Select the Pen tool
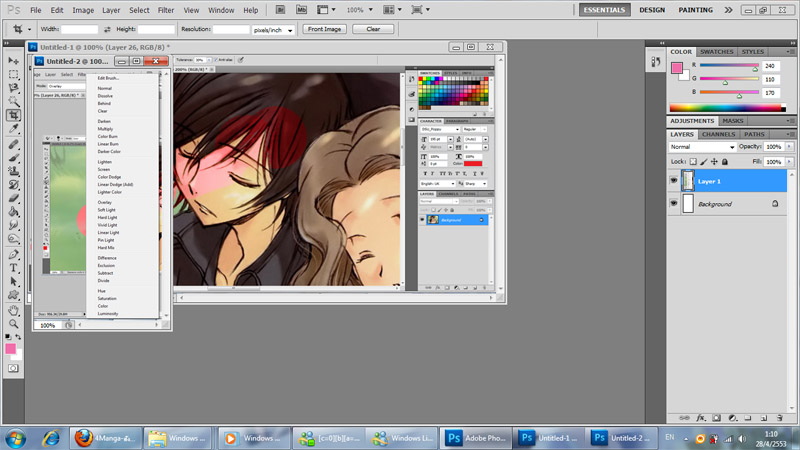800x450 pixels. (13, 255)
